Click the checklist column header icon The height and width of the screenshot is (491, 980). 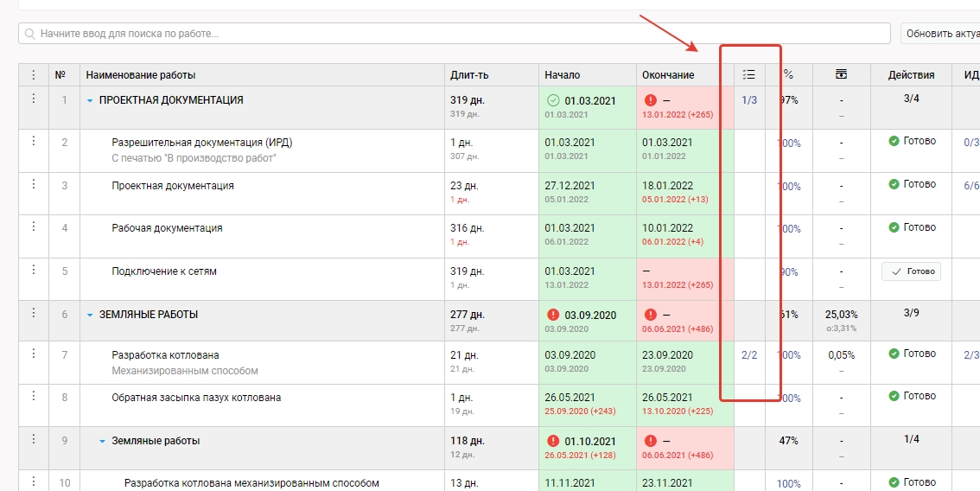pyautogui.click(x=749, y=75)
